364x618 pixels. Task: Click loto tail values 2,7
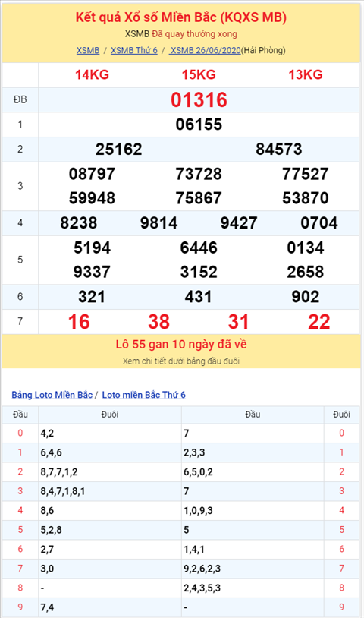(x=47, y=549)
